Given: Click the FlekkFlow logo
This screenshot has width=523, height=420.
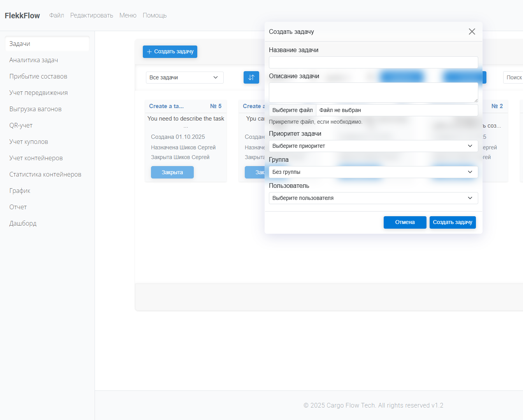Looking at the screenshot, I should 22,16.
